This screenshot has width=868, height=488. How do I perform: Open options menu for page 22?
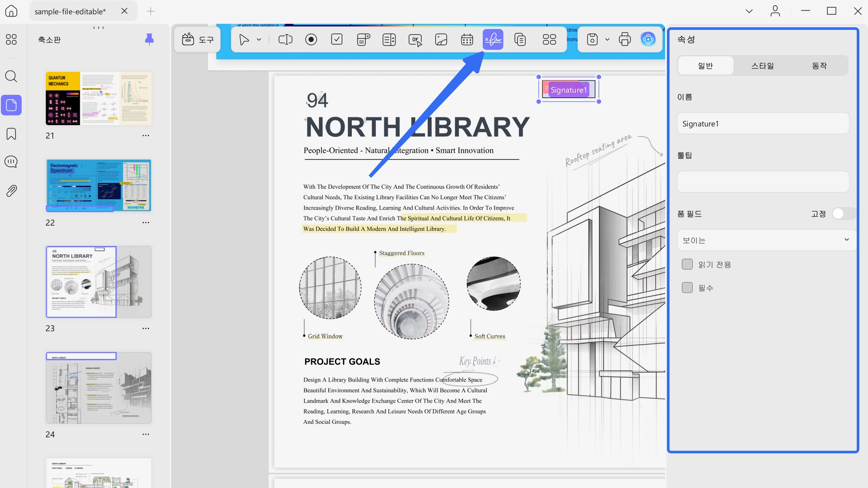(x=146, y=223)
